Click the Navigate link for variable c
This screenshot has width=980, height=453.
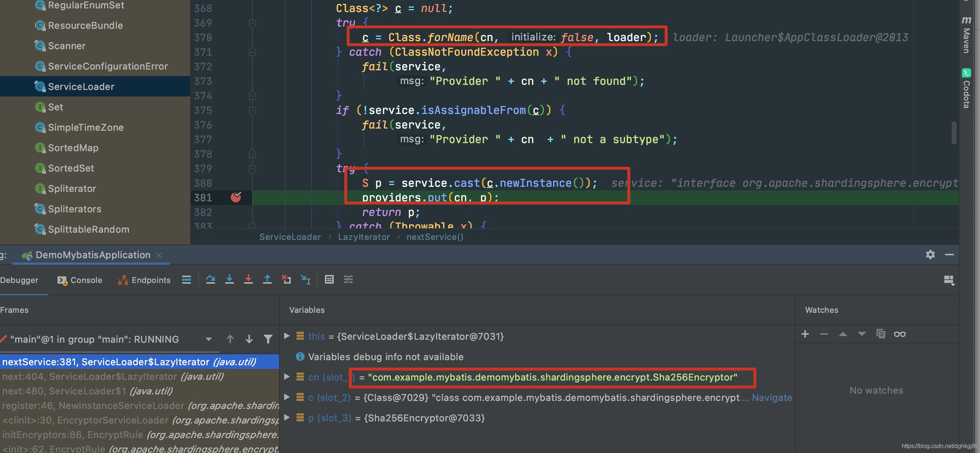click(772, 398)
